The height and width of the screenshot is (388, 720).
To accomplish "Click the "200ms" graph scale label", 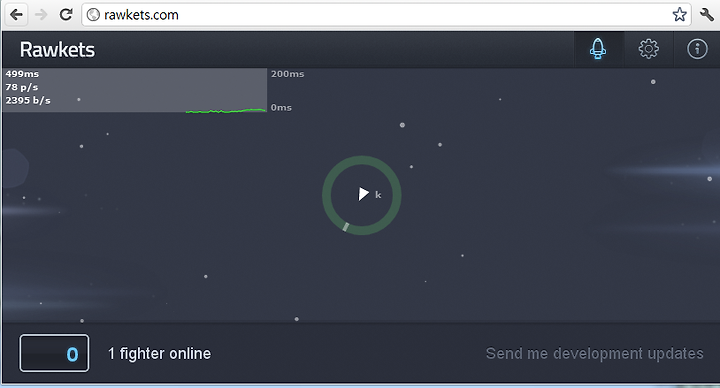I will tap(287, 74).
